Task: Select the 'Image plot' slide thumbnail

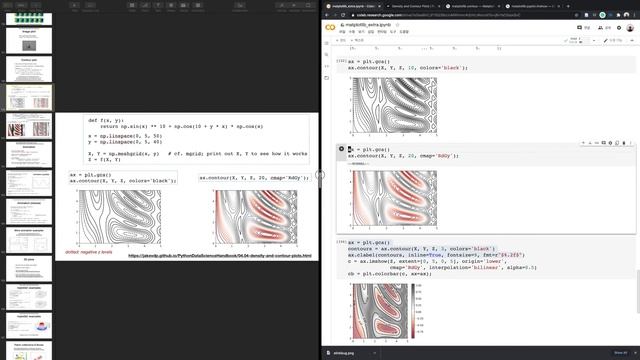Action: 29,41
